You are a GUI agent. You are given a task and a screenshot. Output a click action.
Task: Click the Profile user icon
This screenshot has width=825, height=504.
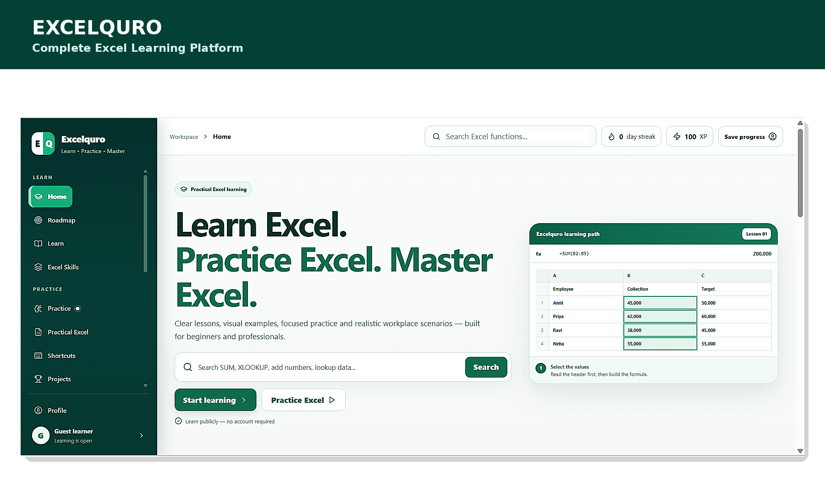click(x=38, y=411)
